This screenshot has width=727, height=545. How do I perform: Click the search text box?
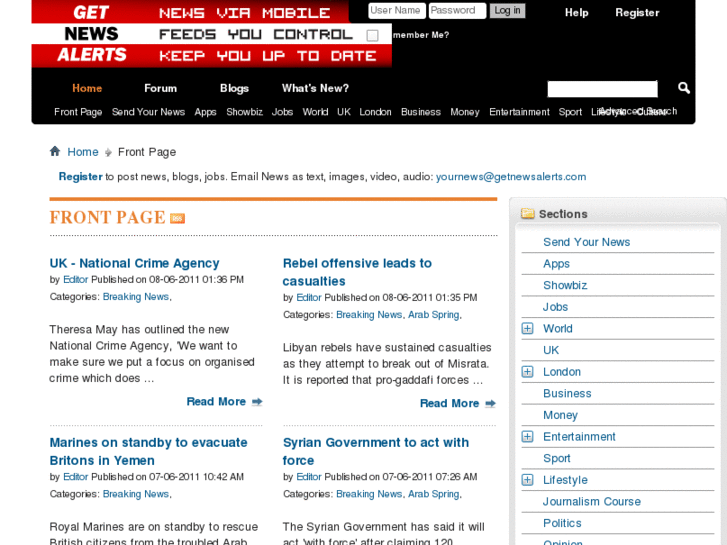[x=602, y=89]
